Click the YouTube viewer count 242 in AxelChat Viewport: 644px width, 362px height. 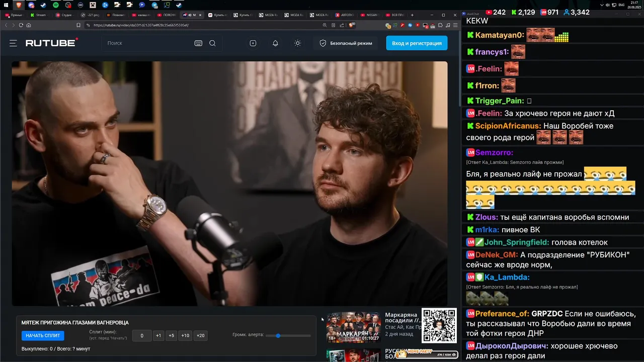496,12
